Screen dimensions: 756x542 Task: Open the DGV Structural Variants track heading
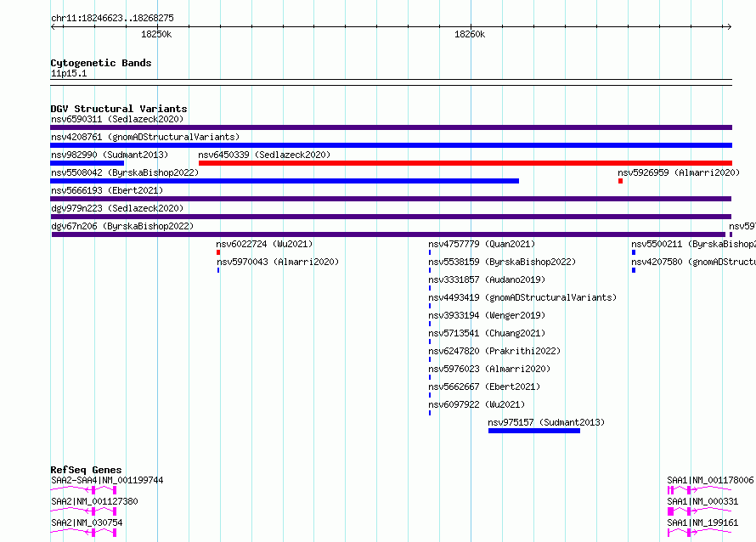pos(119,109)
